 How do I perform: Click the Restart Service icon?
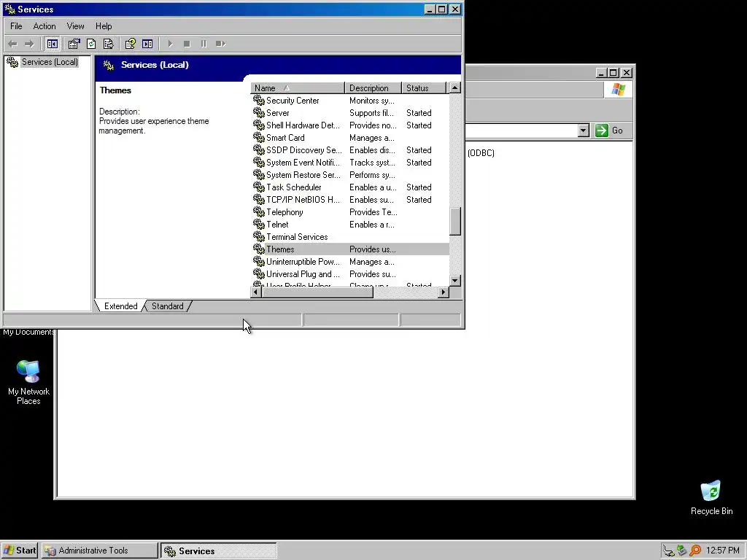click(220, 44)
